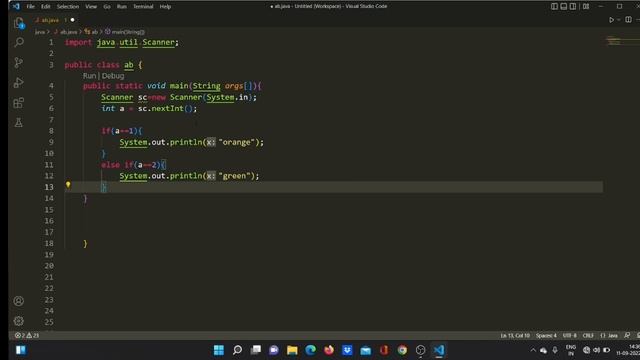Screen dimensions: 640x360
Task: Click sc.nextInt() on line 6
Action: [x=167, y=109]
